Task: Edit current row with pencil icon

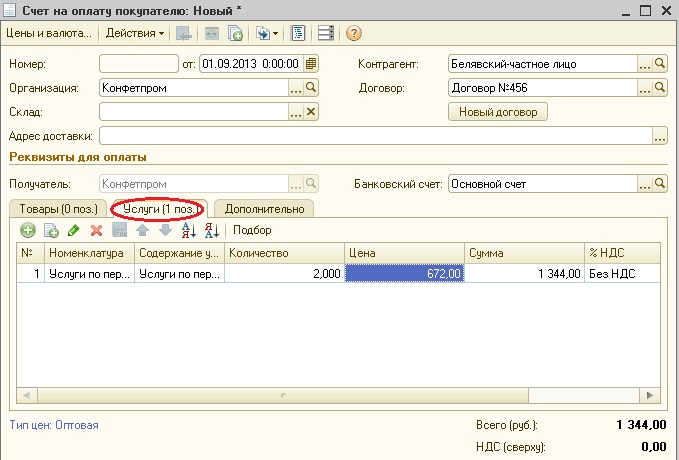Action: coord(74,230)
